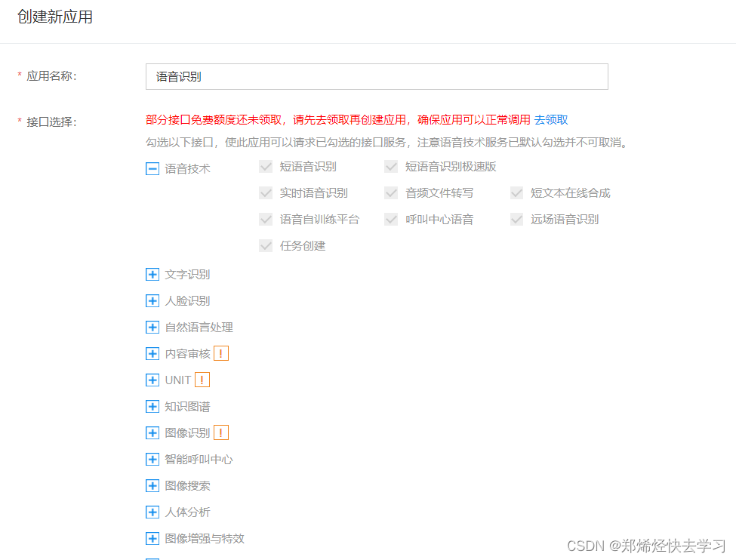
Task: Click the 实时语音识别 label text
Action: 313,193
